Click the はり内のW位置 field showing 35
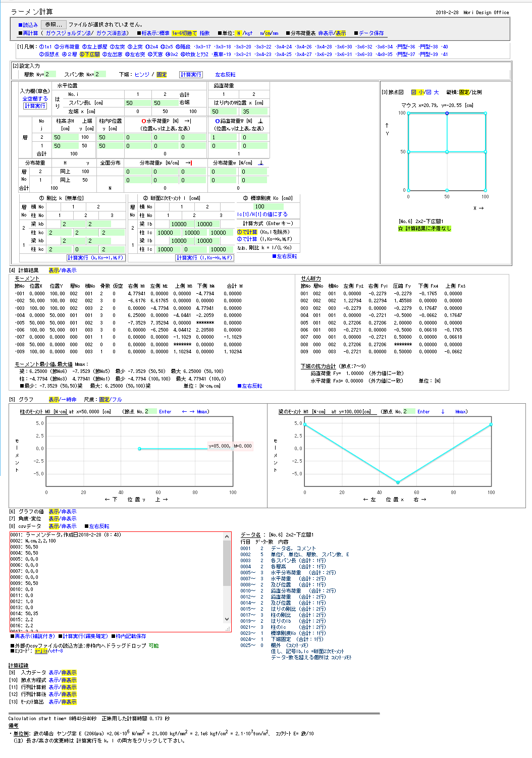 pos(254,112)
